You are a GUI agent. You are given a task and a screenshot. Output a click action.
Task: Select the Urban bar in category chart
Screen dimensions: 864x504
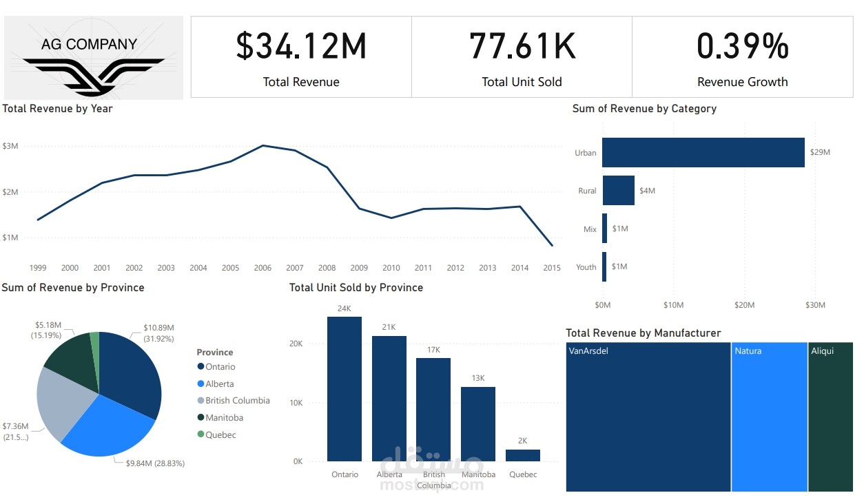[703, 152]
